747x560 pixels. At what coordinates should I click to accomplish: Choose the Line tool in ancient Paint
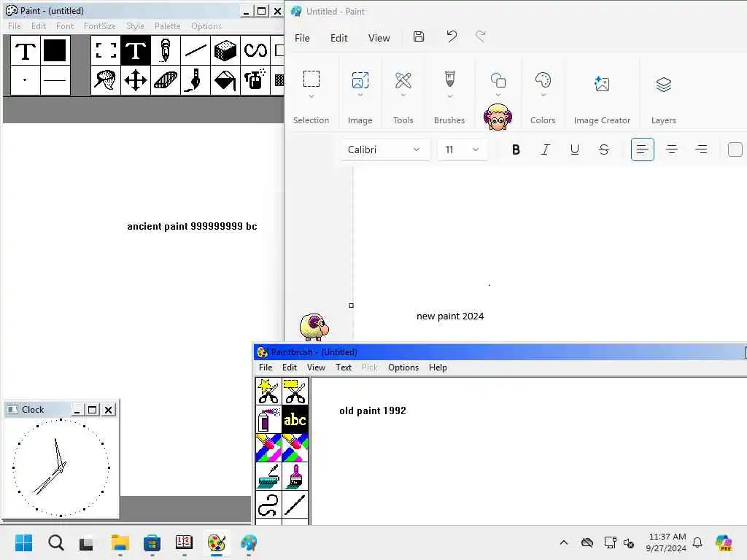(x=196, y=50)
